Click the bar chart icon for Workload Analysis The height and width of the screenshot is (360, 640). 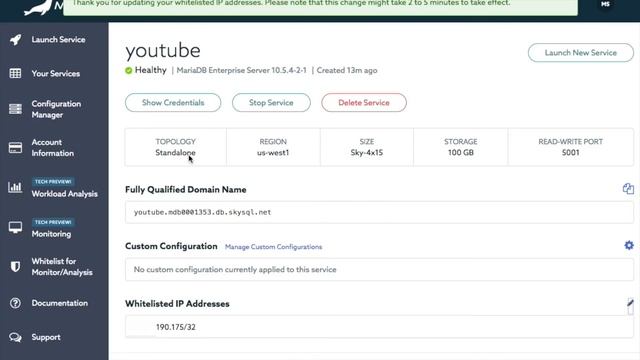click(16, 187)
